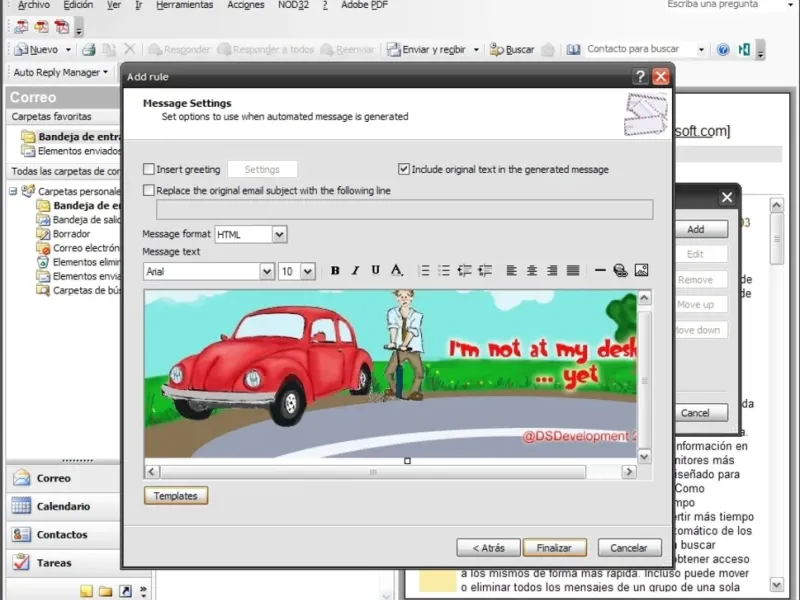Underline the selected message text

(376, 271)
